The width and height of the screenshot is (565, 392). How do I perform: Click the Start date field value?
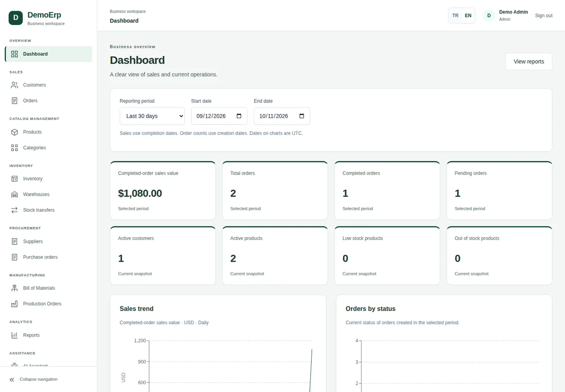tap(212, 116)
